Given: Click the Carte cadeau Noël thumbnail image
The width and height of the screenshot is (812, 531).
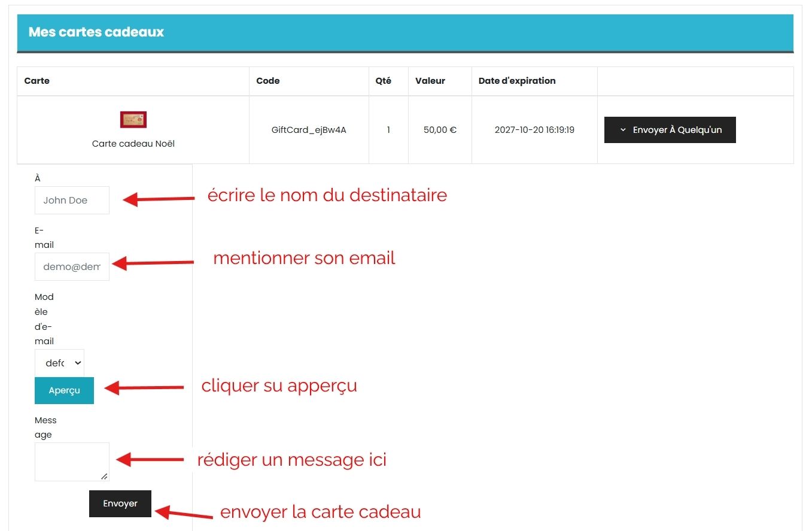Looking at the screenshot, I should point(133,119).
